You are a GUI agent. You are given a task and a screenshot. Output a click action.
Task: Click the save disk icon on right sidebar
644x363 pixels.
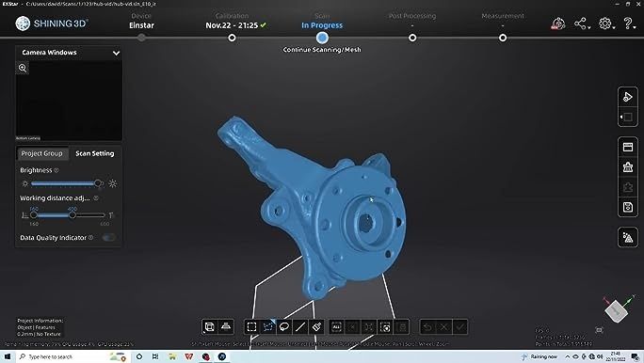pyautogui.click(x=628, y=207)
